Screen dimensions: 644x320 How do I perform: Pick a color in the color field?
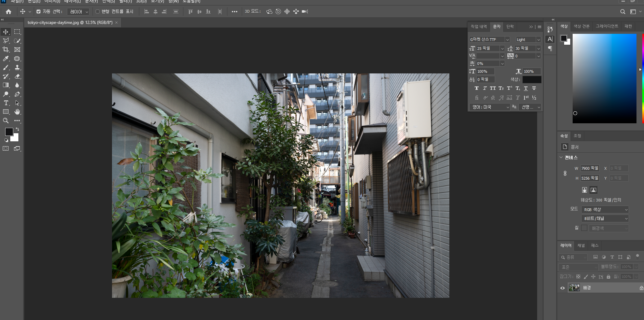click(x=604, y=79)
